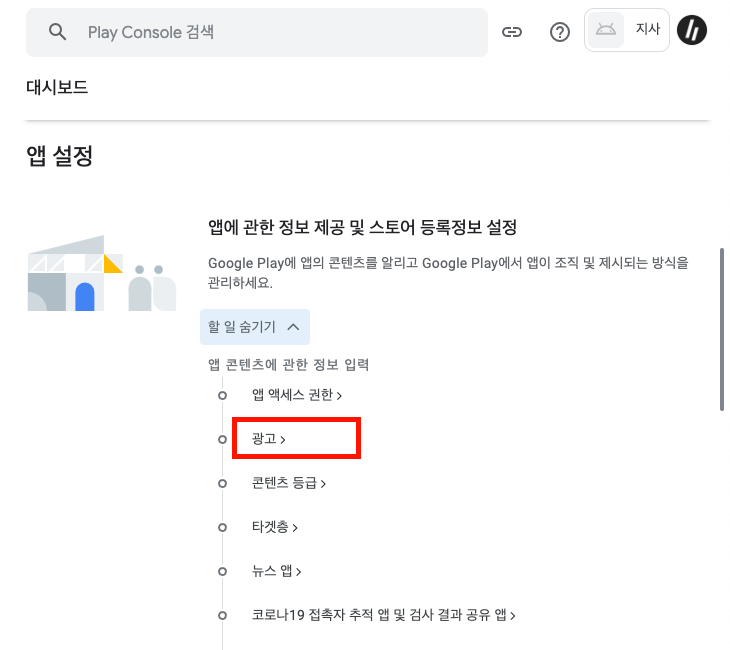Viewport: 730px width, 650px height.
Task: Copy page link via chain icon
Action: click(512, 32)
